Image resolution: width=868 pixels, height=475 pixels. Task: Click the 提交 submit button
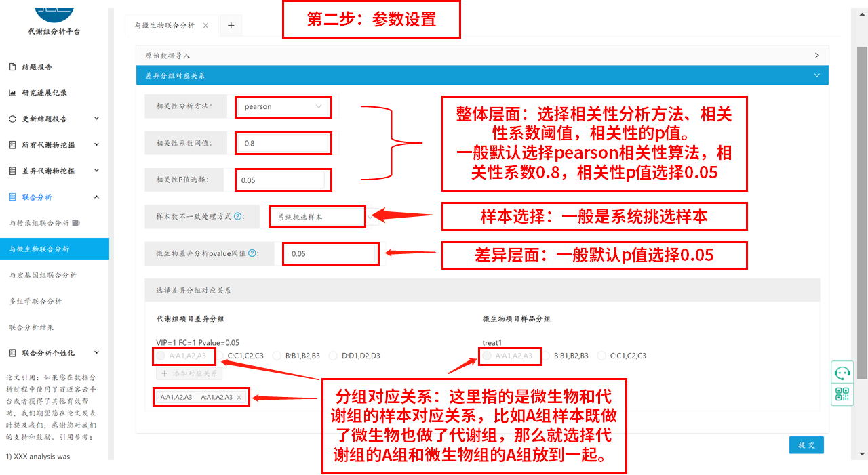pos(806,445)
